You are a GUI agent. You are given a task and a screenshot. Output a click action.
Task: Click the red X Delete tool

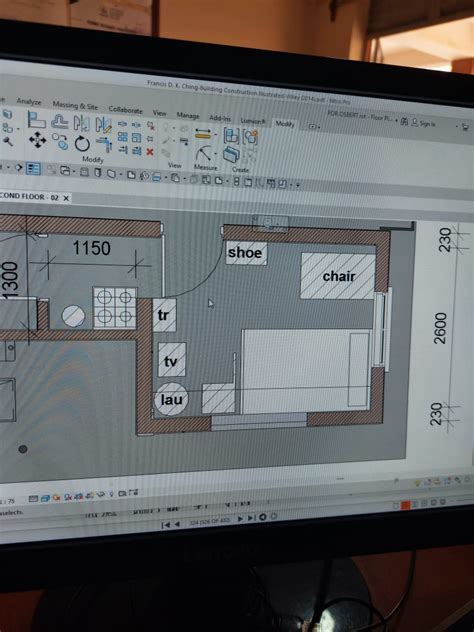tap(150, 152)
